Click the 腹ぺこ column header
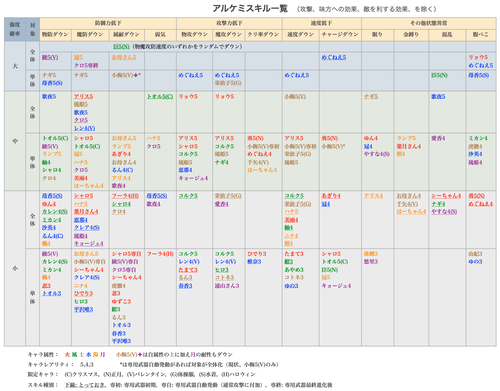 pos(481,34)
